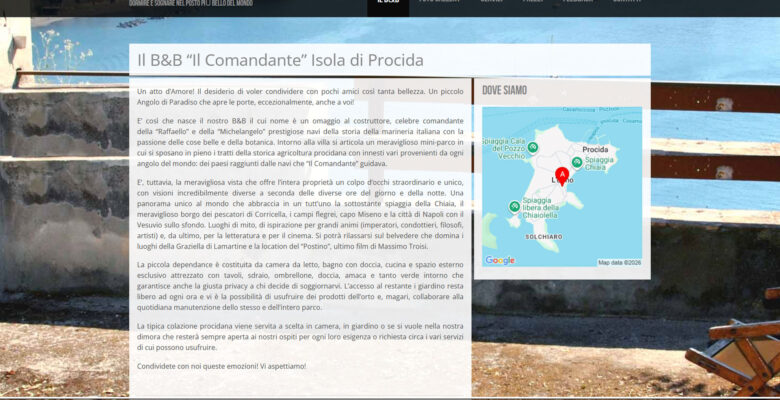Click the DOVE SIAMO widget heading
780x400 pixels.
[x=505, y=90]
